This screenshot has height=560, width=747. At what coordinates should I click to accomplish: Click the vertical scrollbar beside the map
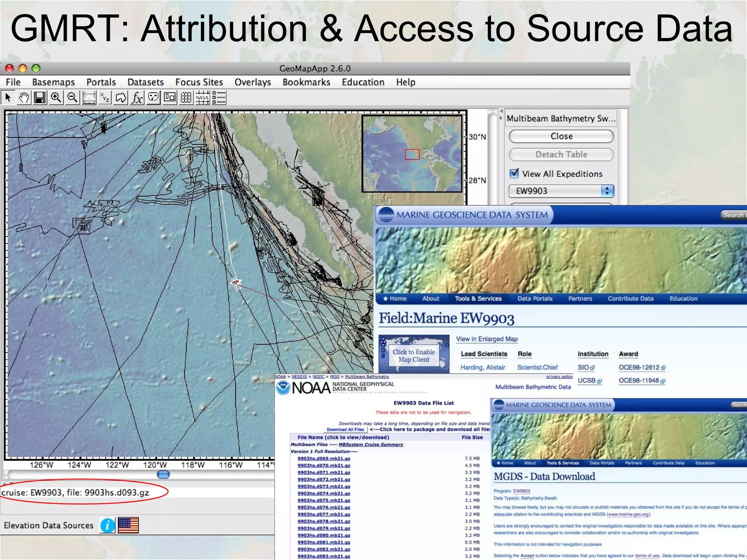pos(493,157)
